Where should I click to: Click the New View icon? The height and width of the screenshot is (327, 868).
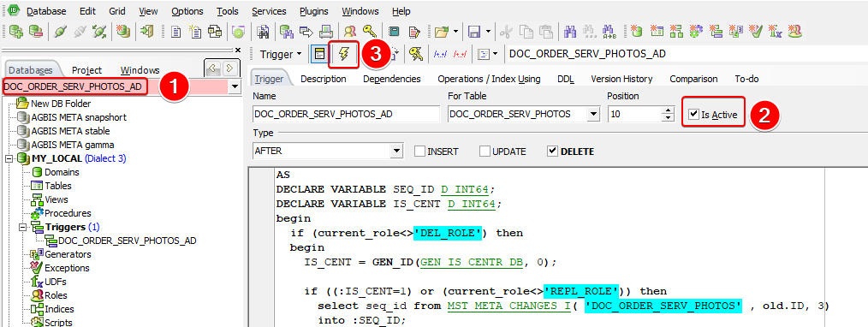tap(676, 31)
